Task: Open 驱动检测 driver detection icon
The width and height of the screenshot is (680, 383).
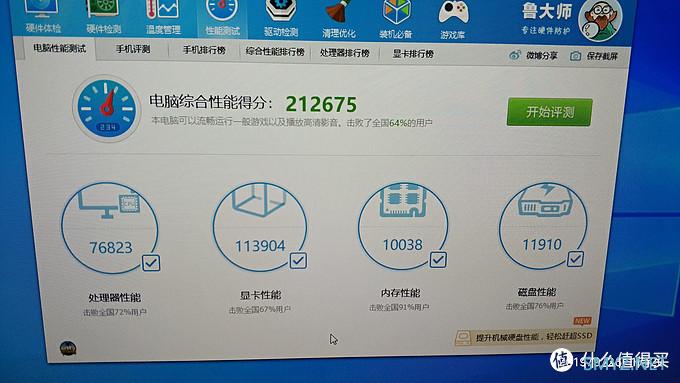Action: point(281,19)
